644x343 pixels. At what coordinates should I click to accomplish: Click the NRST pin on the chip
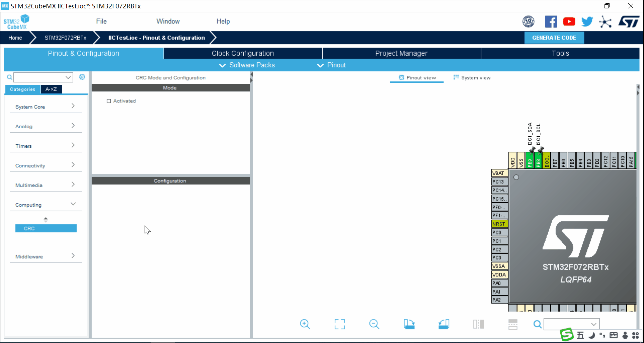499,224
